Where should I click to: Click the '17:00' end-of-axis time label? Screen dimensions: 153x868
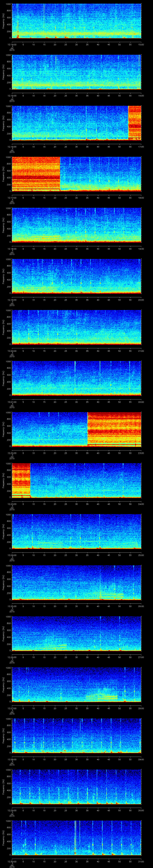click(x=141, y=147)
